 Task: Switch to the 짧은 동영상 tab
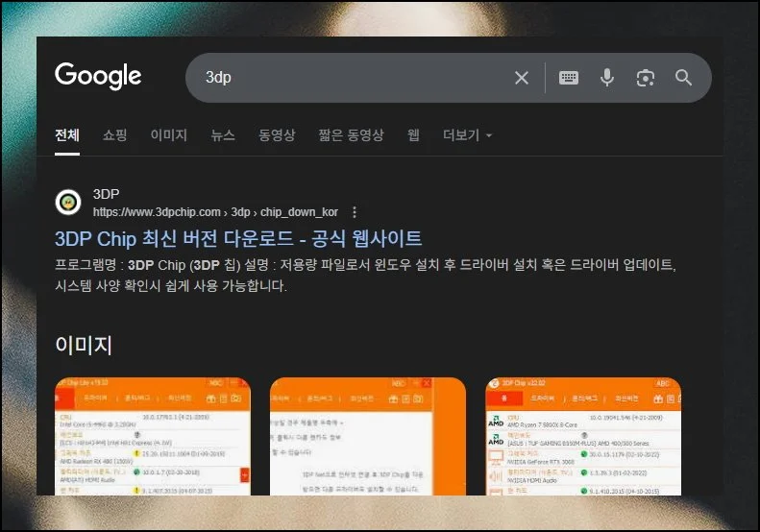point(351,135)
